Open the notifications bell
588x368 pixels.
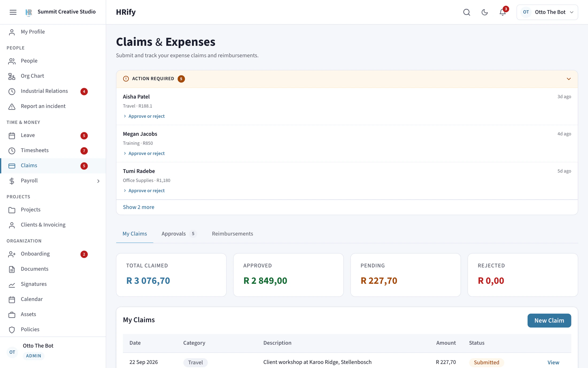click(x=502, y=12)
